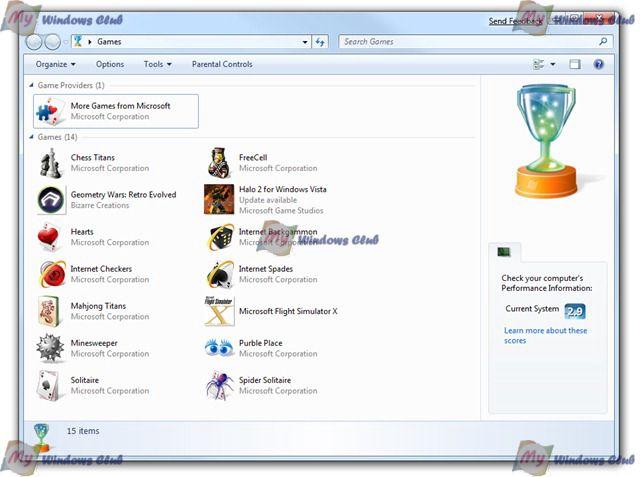Select the Purble Place eyes icon

click(219, 347)
